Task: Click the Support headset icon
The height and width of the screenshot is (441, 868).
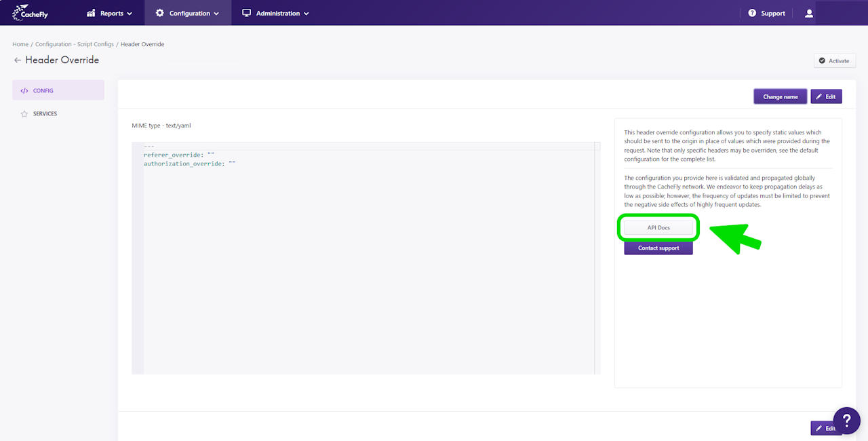Action: (752, 13)
